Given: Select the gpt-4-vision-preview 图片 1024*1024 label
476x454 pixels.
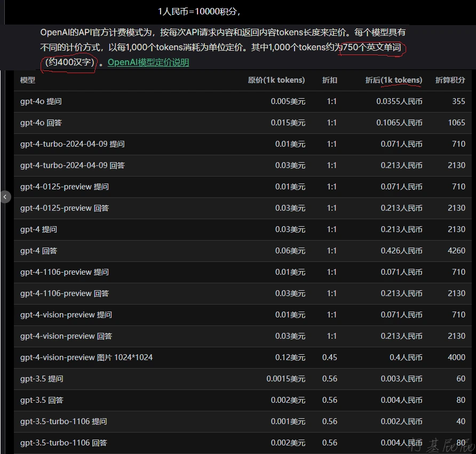Looking at the screenshot, I should click(x=86, y=357).
